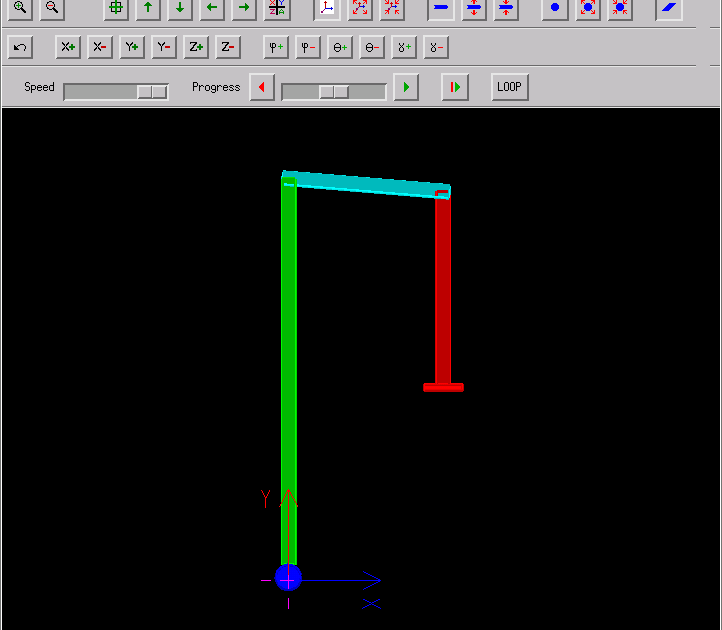Viewport: 722px width, 630px height.
Task: Click the zoom out magnifier icon
Action: click(52, 7)
